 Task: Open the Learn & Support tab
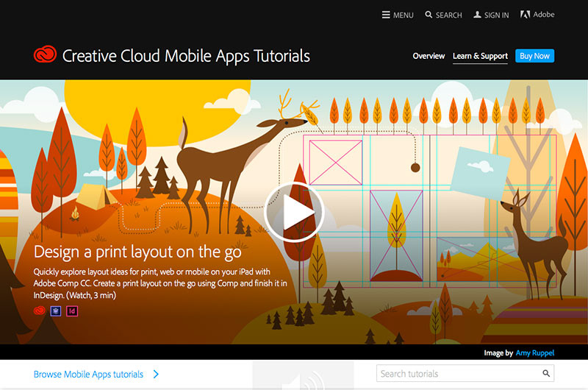coord(480,57)
